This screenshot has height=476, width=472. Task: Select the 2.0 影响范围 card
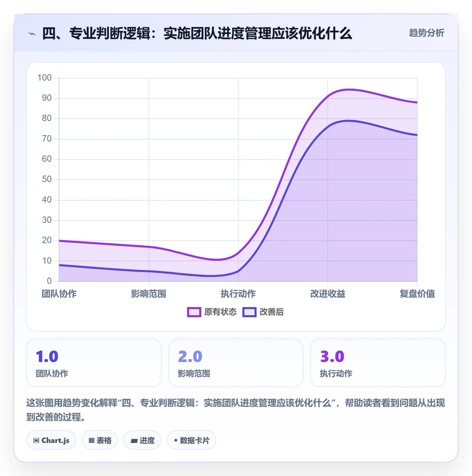[236, 363]
